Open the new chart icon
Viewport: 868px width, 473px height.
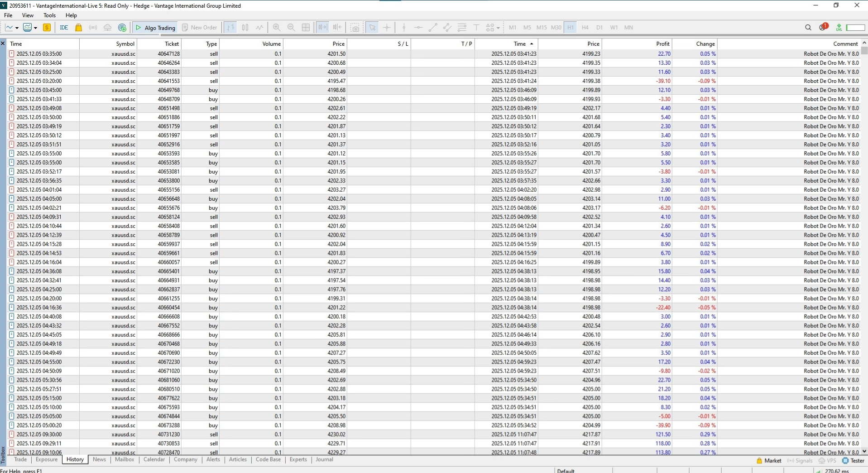(x=10, y=28)
